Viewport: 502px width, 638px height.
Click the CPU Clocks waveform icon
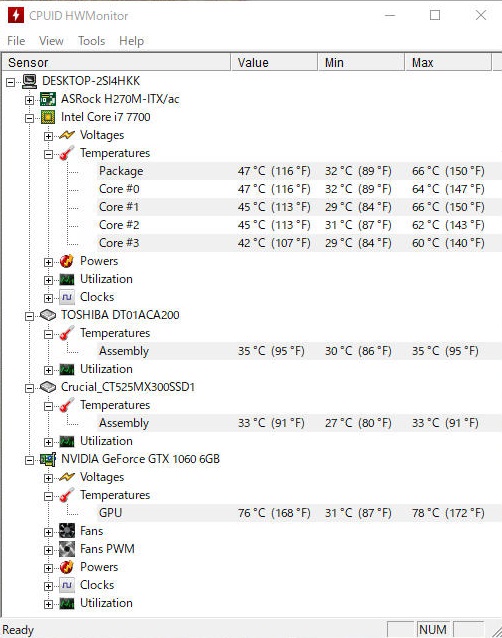coord(67,297)
